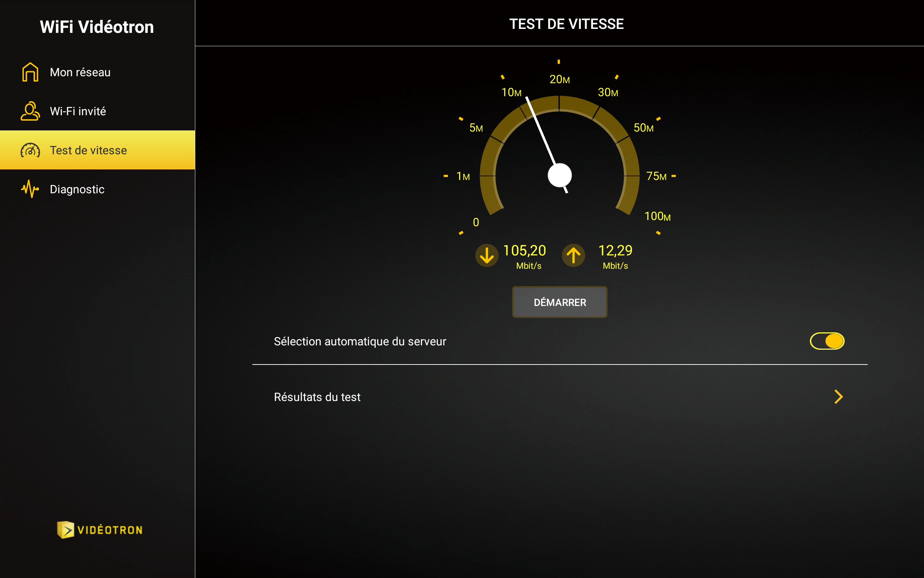Click the Wi-Fi invité person icon
This screenshot has width=924, height=578.
pyautogui.click(x=30, y=111)
